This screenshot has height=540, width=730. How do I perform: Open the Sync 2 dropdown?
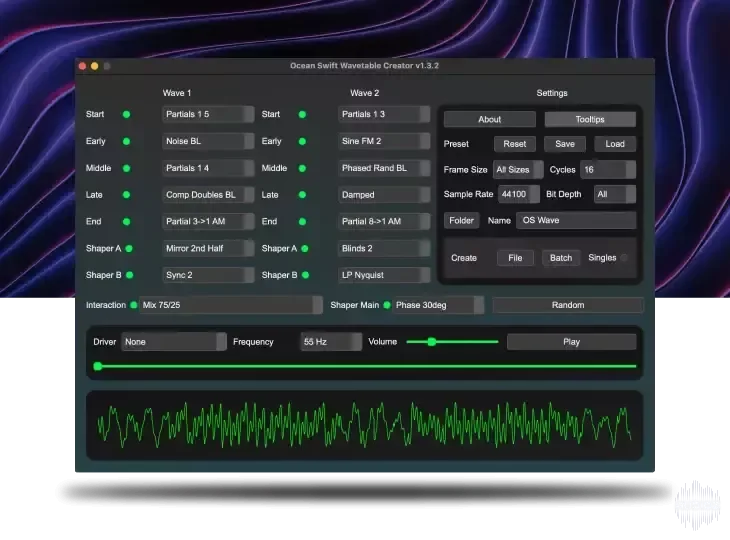[208, 275]
